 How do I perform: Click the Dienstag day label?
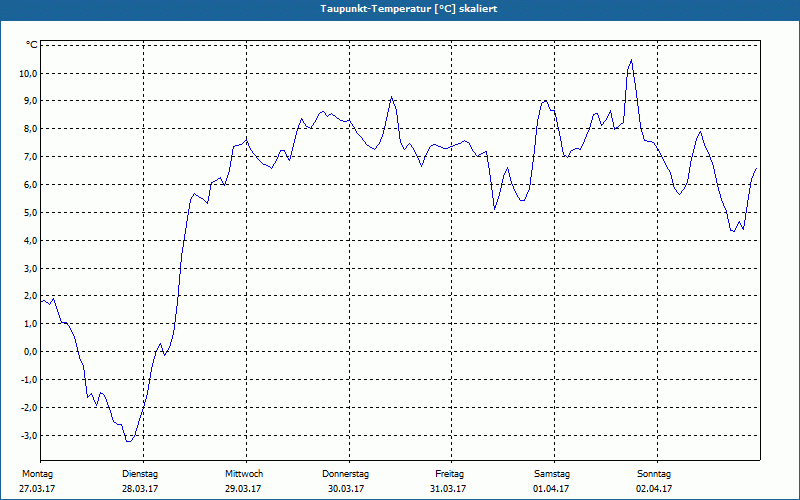(140, 474)
